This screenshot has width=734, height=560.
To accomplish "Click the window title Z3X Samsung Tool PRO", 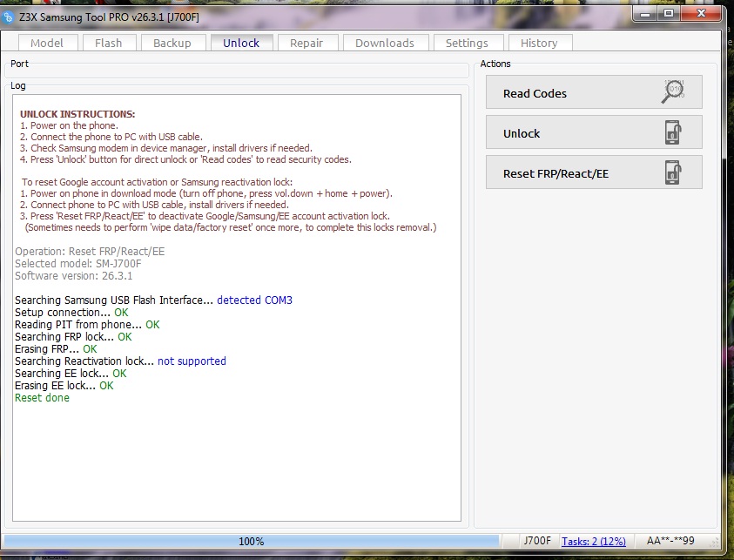I will [109, 17].
